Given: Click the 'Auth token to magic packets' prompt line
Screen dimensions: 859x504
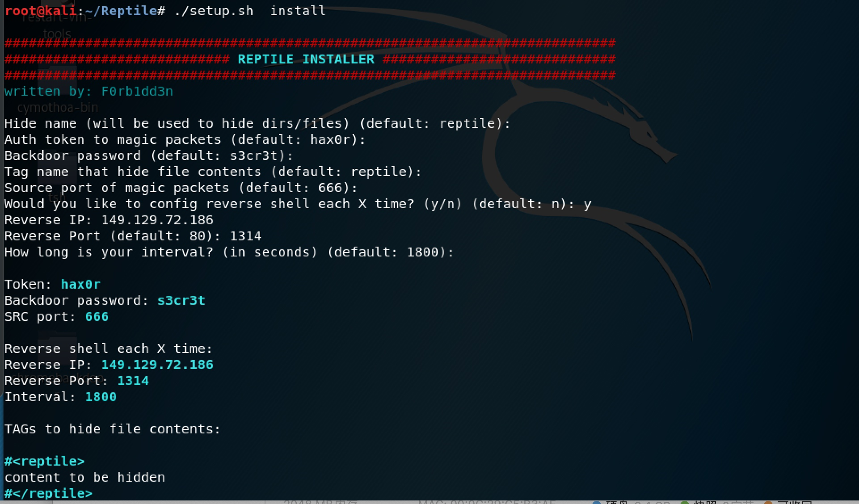Looking at the screenshot, I should click(185, 139).
